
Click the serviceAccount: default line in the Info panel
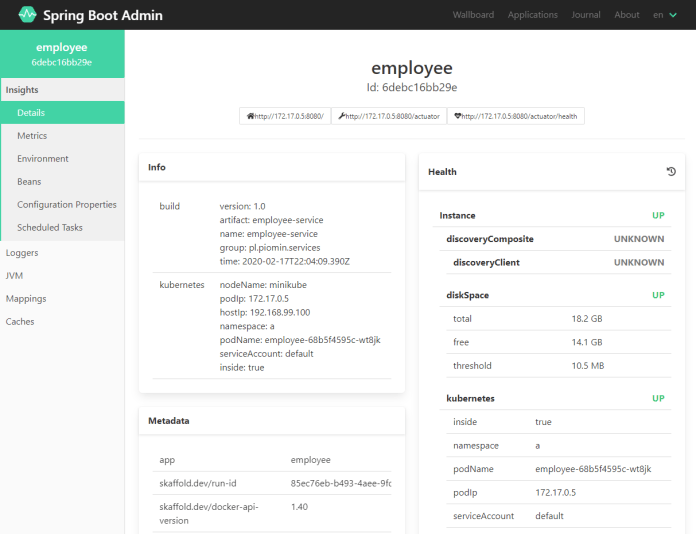(x=266, y=354)
